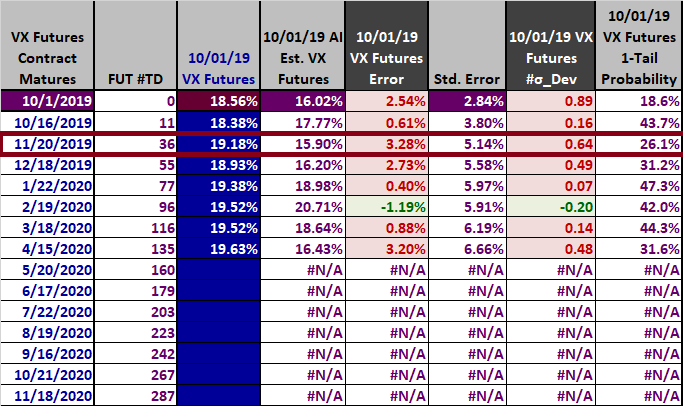683x406 pixels.
Task: Click the 11/18/2020 maturity date cell
Action: click(x=47, y=395)
